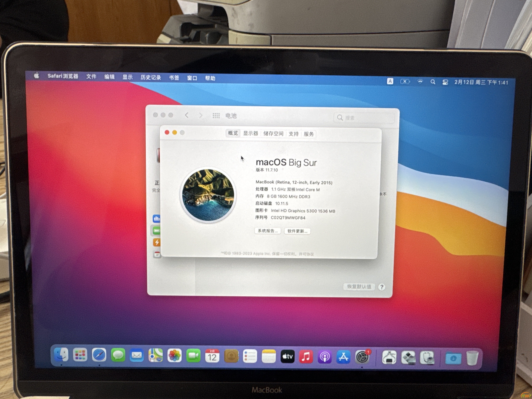Minimize About This Mac window yellow button

[175, 132]
